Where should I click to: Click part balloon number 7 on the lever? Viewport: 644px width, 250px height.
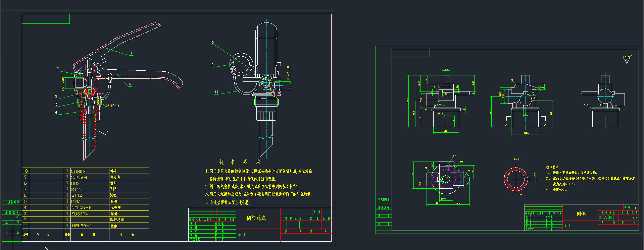pos(131,53)
